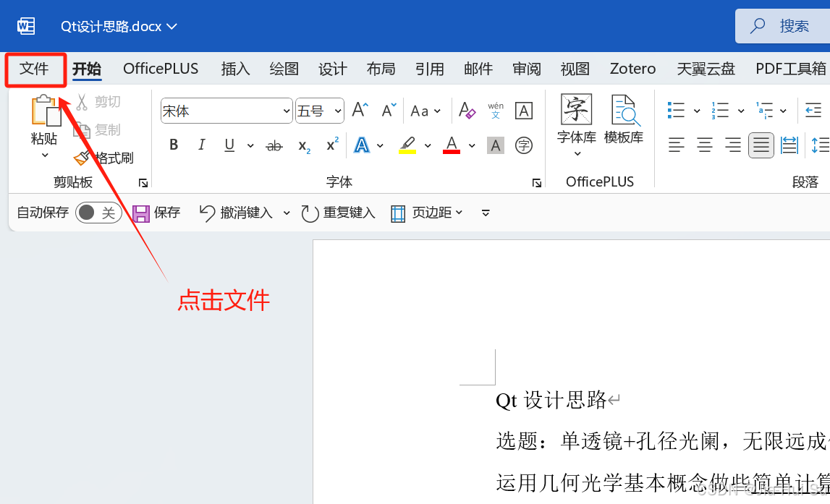This screenshot has height=504, width=830.
Task: Toggle the 自动保存 autosave switch
Action: (x=98, y=213)
